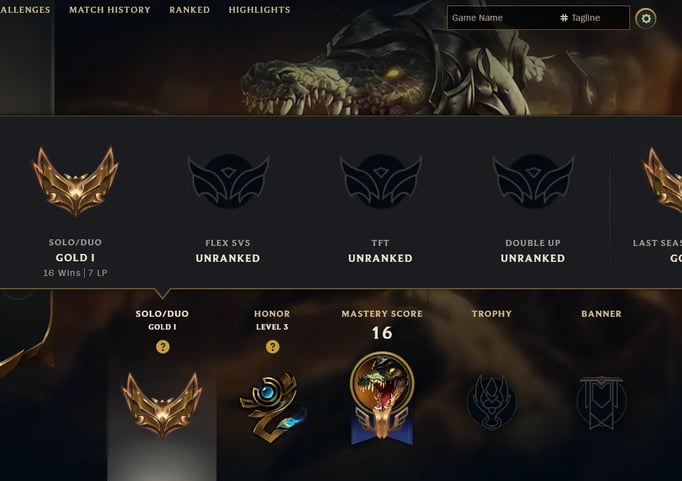
Task: Click the question mark under Solo/Duo Gold I
Action: tap(163, 347)
